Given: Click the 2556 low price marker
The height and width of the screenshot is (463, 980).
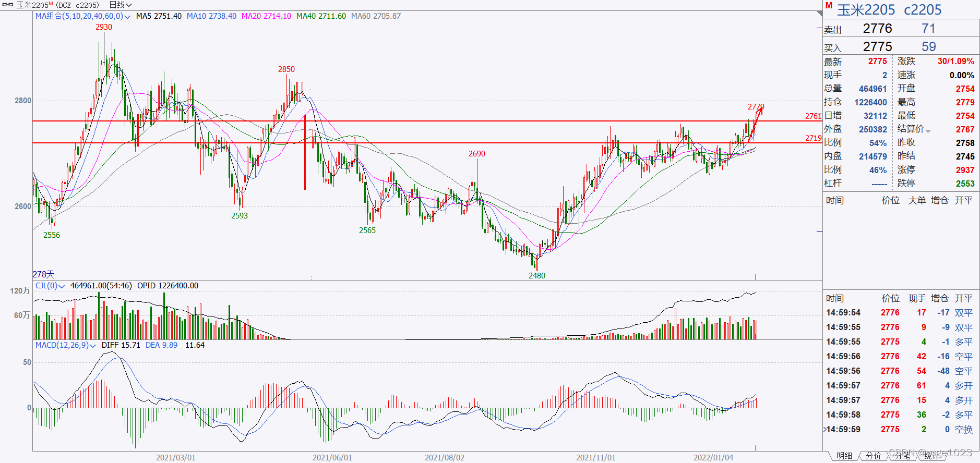Looking at the screenshot, I should tap(51, 235).
